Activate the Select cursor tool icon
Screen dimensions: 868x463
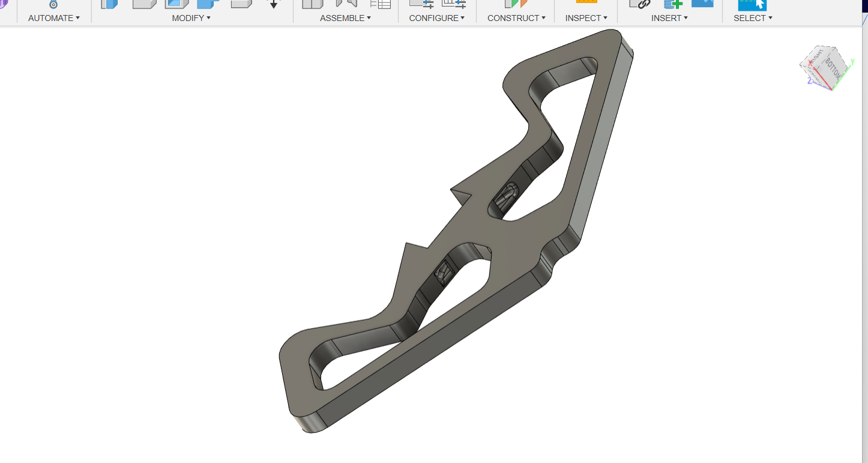(x=752, y=5)
